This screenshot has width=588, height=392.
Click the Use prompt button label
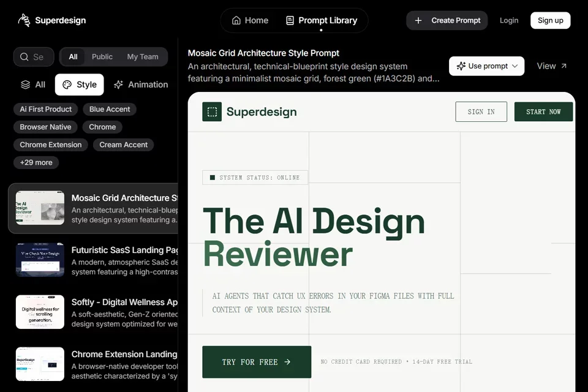[x=488, y=66]
